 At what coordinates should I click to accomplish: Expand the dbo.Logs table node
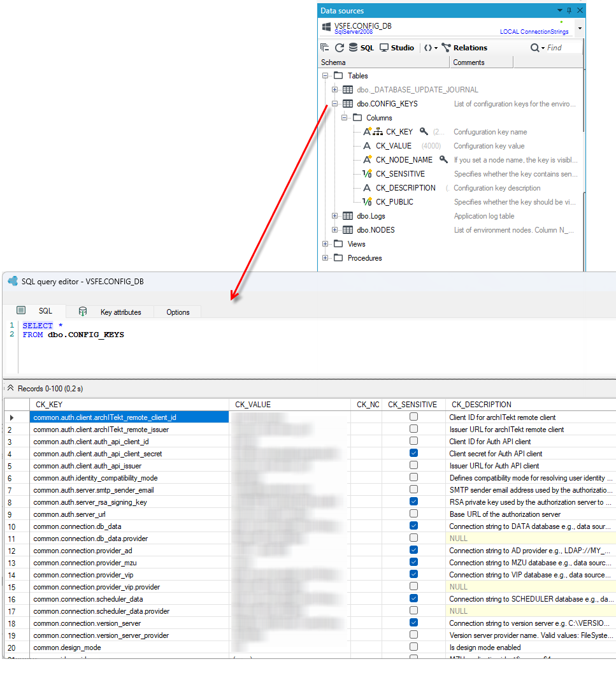(x=334, y=216)
